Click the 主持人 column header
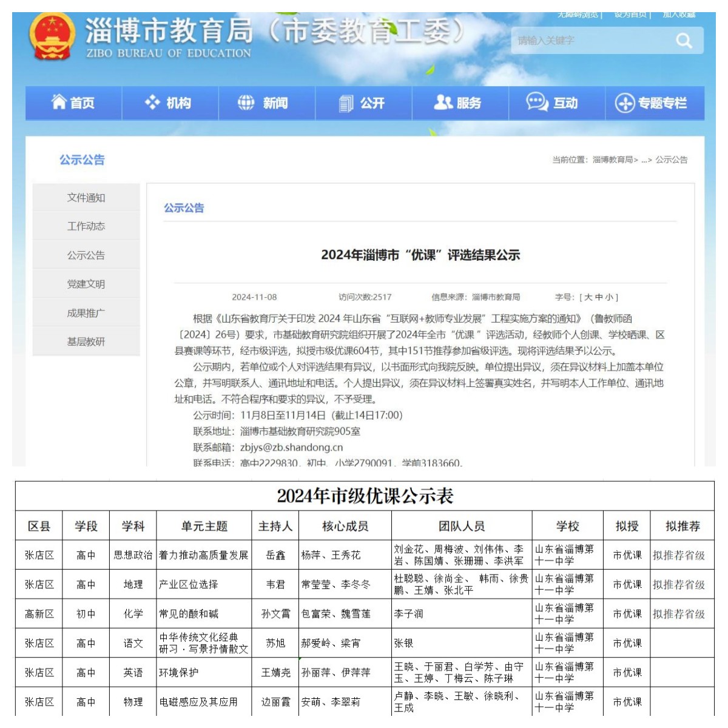Image resolution: width=728 pixels, height=728 pixels. (x=275, y=526)
